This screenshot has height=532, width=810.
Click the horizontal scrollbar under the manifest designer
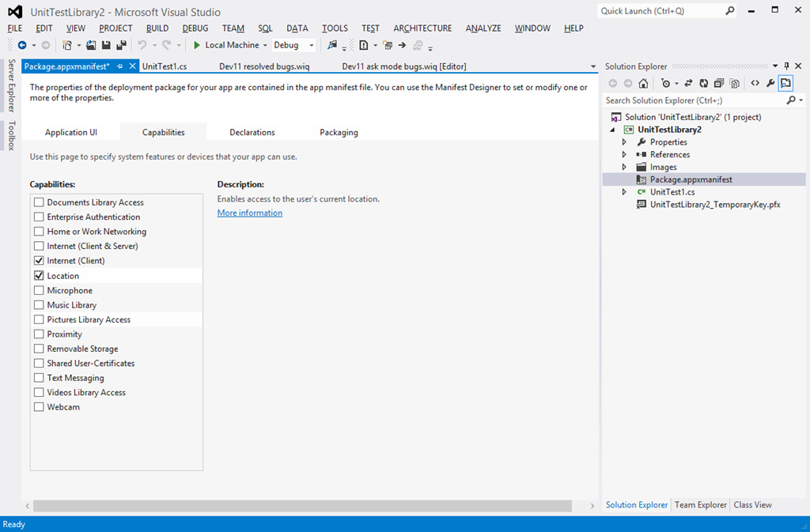[302, 506]
